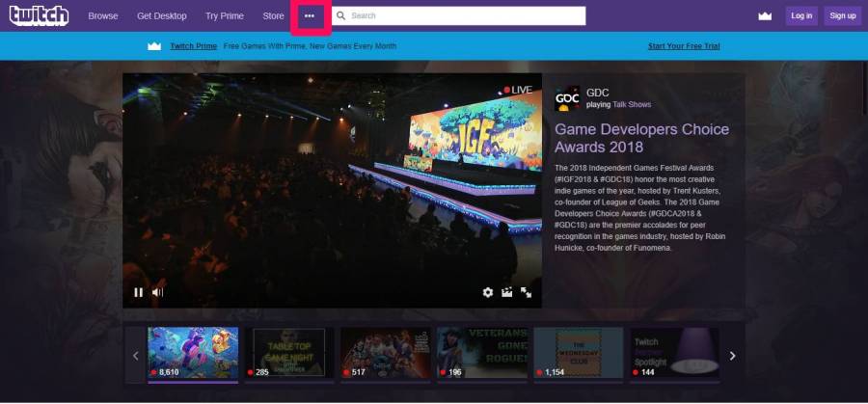Click the search magnifier icon
The width and height of the screenshot is (868, 404).
pos(341,15)
